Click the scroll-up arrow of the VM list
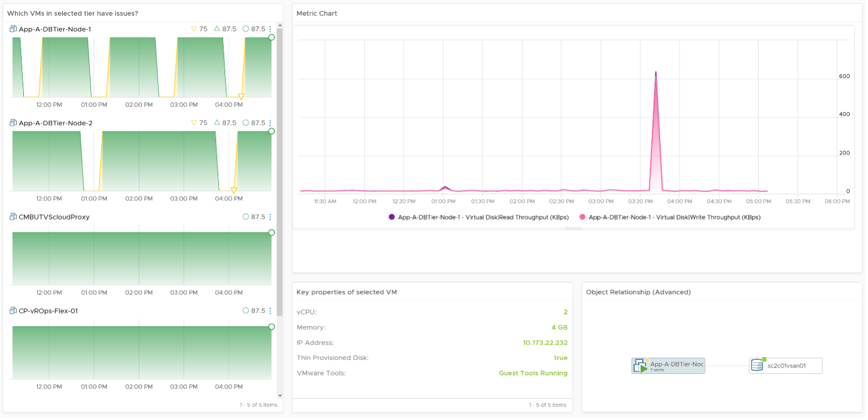868x420 pixels. pyautogui.click(x=280, y=25)
